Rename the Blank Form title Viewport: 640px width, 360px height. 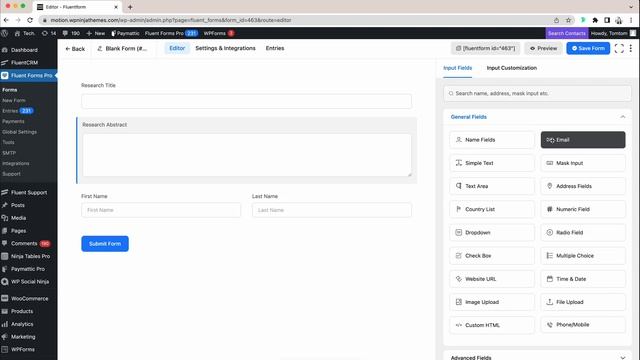tap(122, 48)
